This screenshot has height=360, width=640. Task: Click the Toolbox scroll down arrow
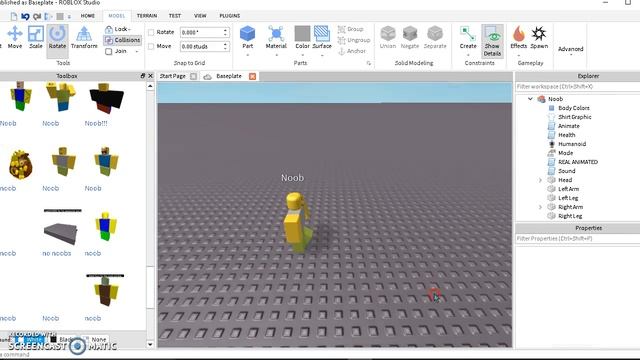150,344
